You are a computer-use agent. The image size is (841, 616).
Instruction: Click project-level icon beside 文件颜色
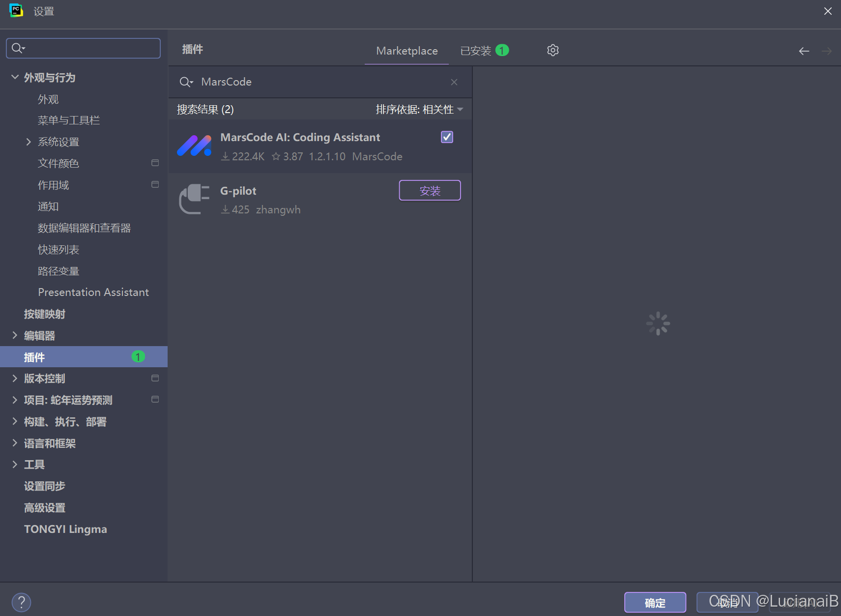click(x=155, y=163)
